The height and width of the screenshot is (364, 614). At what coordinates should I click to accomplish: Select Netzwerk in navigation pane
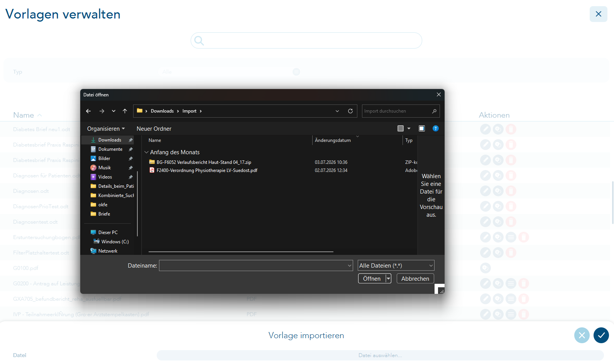[x=108, y=251]
